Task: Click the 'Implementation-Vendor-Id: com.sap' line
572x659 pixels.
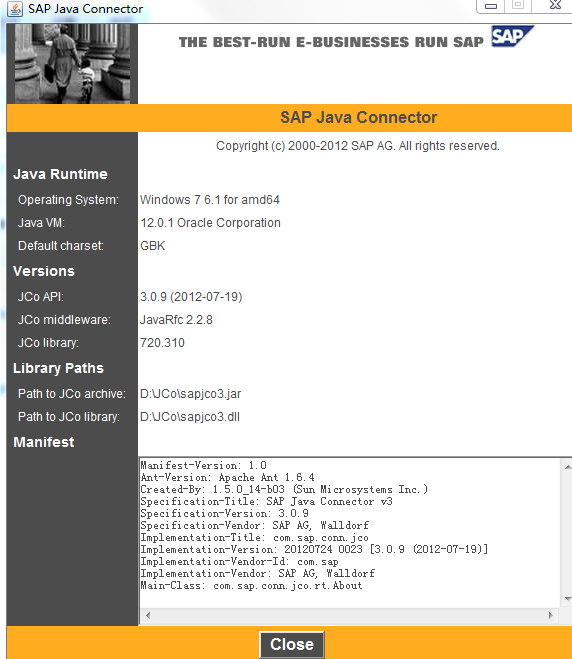Action: tap(239, 561)
